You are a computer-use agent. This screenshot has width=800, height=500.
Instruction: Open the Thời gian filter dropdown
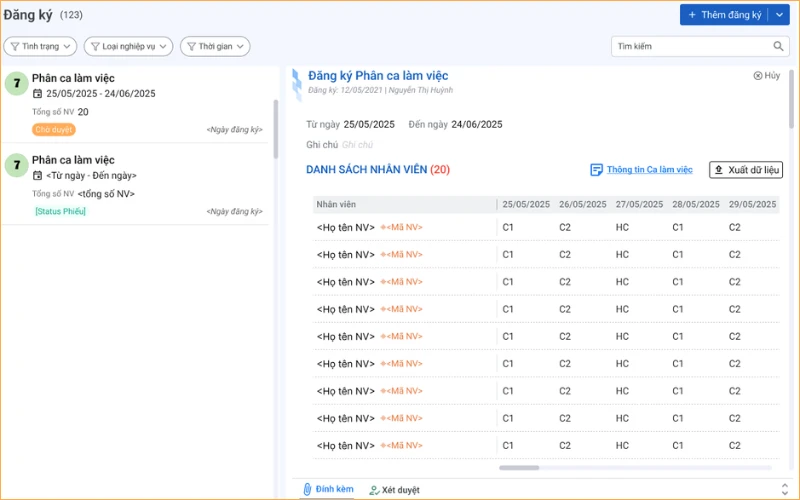[215, 46]
